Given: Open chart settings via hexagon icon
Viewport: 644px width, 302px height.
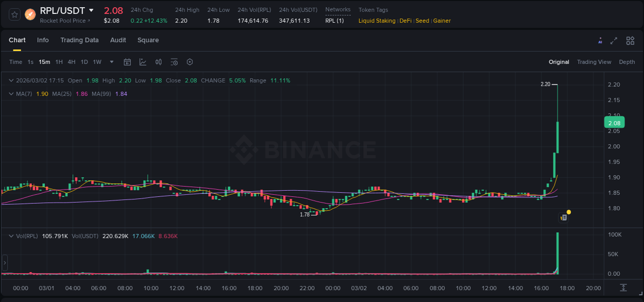Looking at the screenshot, I should pos(190,62).
